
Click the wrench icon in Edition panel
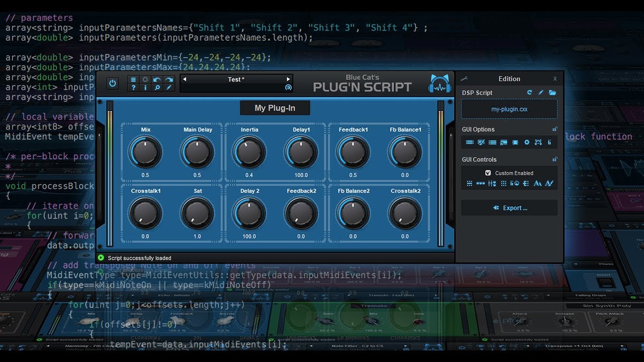(x=465, y=78)
